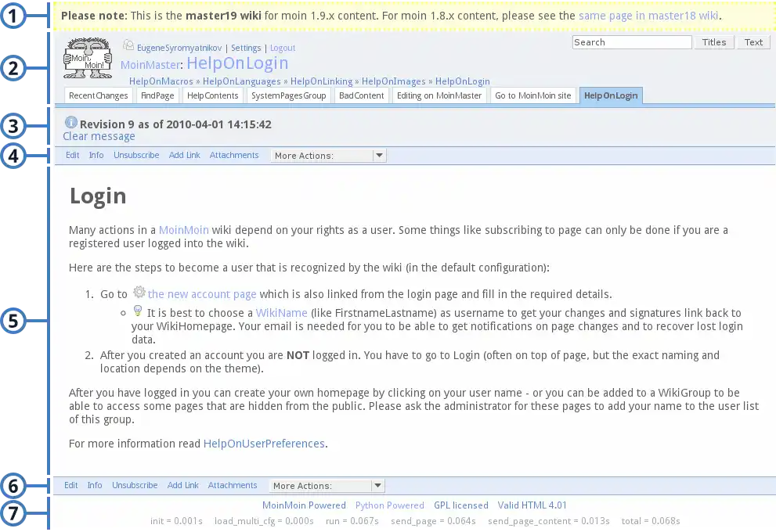The height and width of the screenshot is (532, 776).
Task: Click the Login page heading
Action: point(98,196)
